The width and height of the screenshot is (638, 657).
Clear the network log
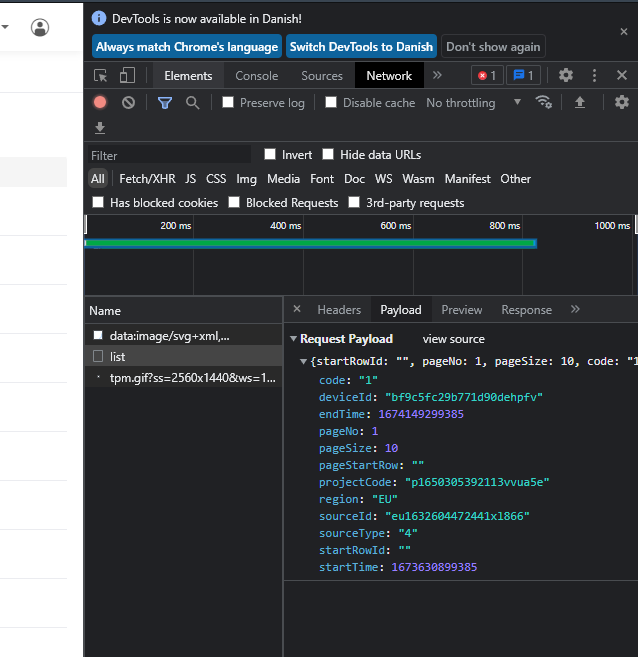pos(128,102)
